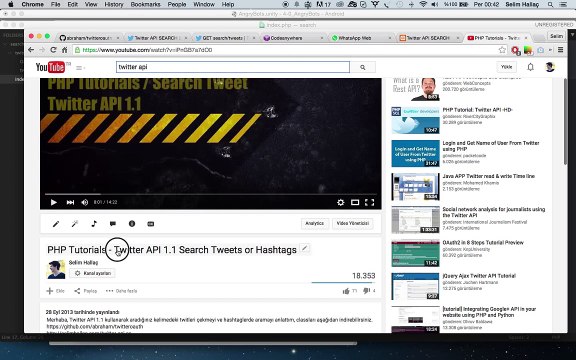Open the github.com/abraham/twitteroauth description link

click(x=95, y=327)
